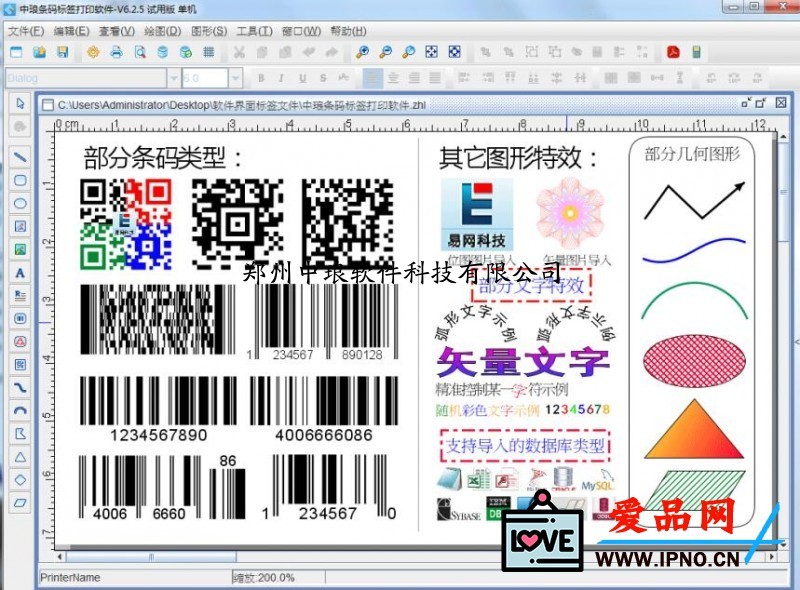Click the green calculator-like icon
This screenshot has width=800, height=590.
coord(696,52)
